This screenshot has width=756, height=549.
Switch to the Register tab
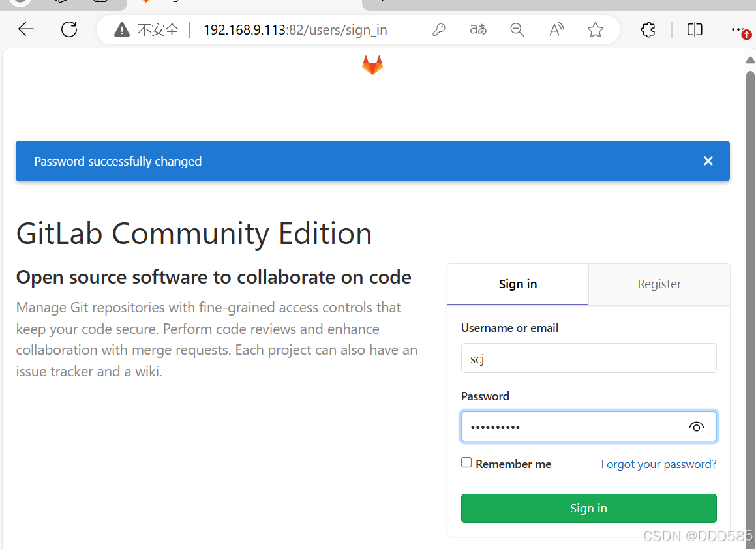[x=659, y=284]
